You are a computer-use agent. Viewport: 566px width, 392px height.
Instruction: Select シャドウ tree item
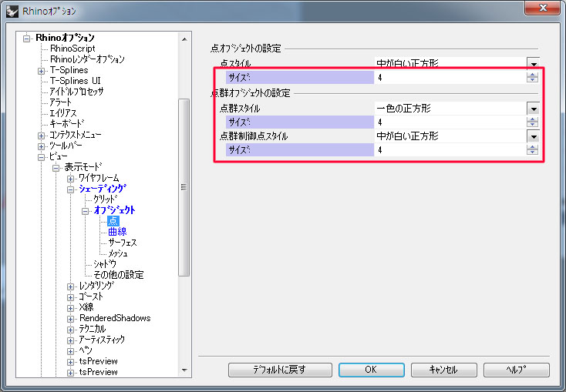tap(105, 264)
